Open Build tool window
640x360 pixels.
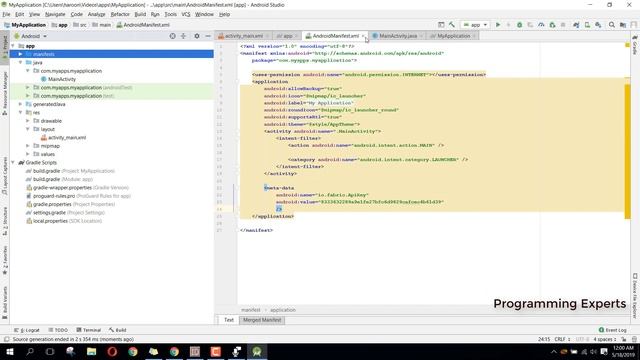(x=118, y=330)
